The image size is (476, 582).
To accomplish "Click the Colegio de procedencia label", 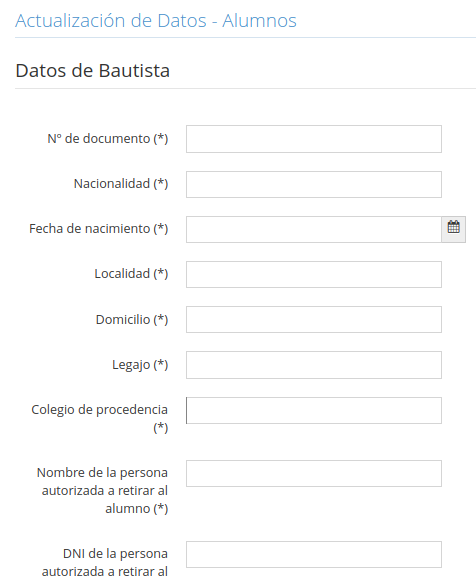I will click(x=100, y=418).
